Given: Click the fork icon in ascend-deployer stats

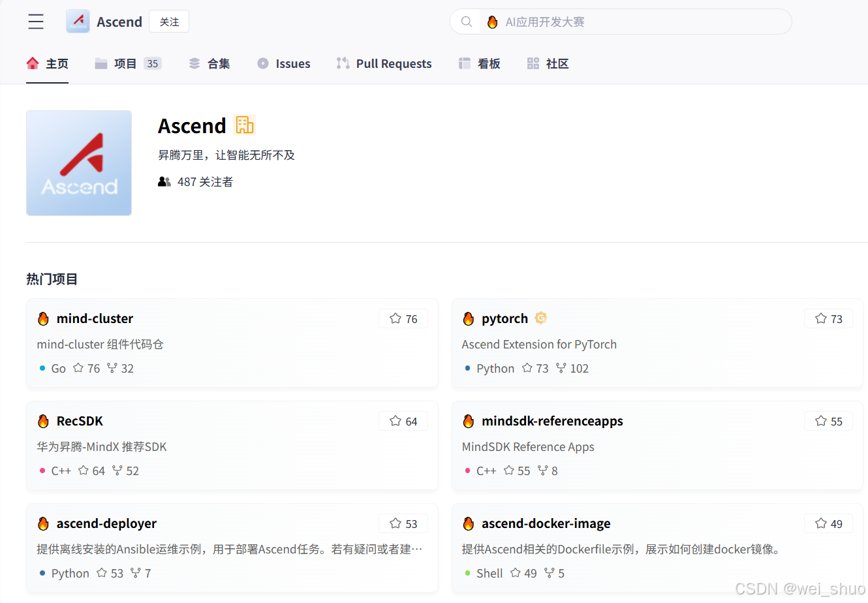Looking at the screenshot, I should tap(136, 573).
